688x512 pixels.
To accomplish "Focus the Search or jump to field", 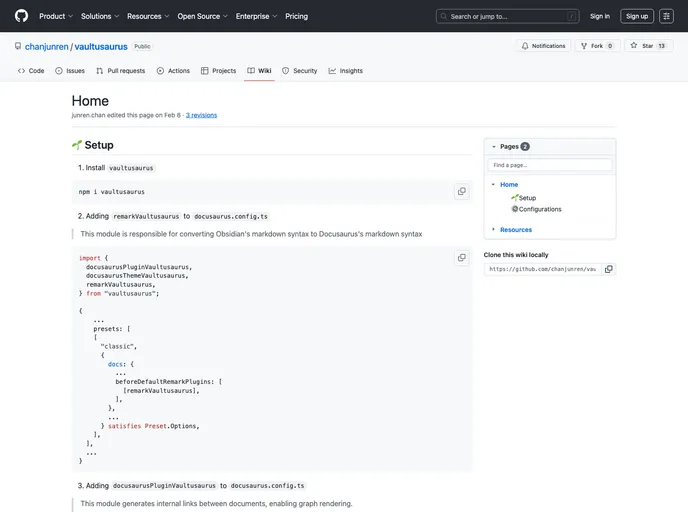I will coord(507,16).
